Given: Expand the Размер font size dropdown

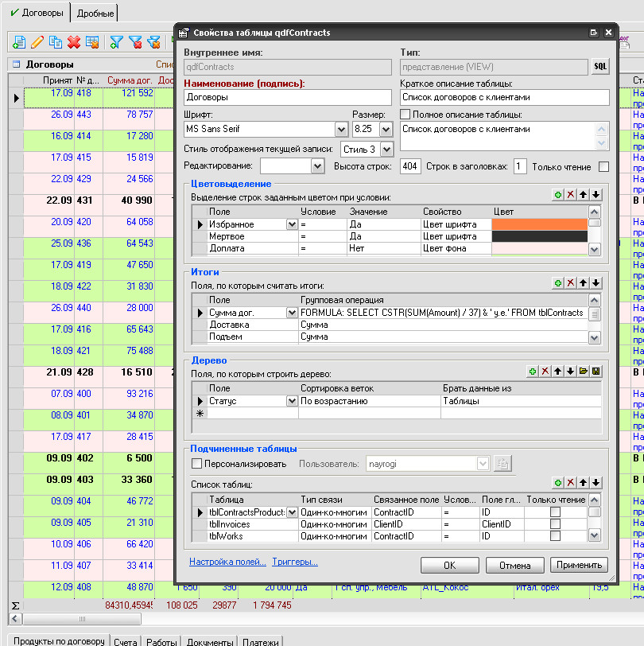Looking at the screenshot, I should (x=386, y=129).
